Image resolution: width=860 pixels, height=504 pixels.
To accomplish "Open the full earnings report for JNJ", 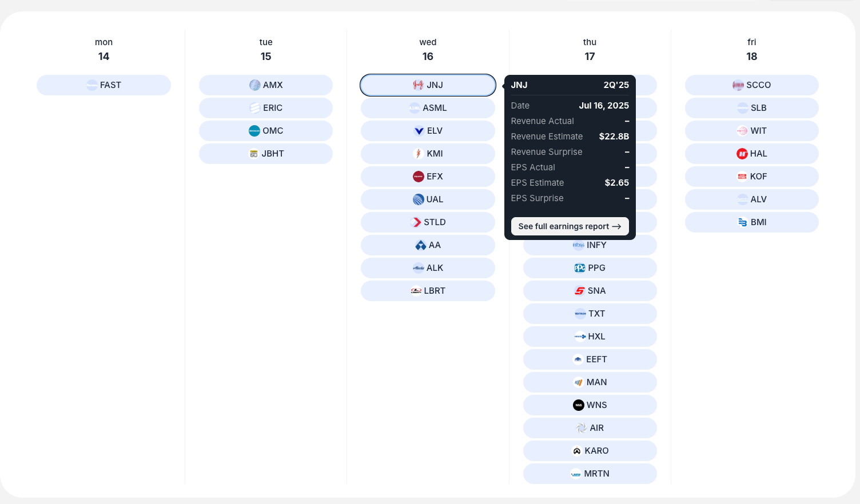I will coord(570,226).
